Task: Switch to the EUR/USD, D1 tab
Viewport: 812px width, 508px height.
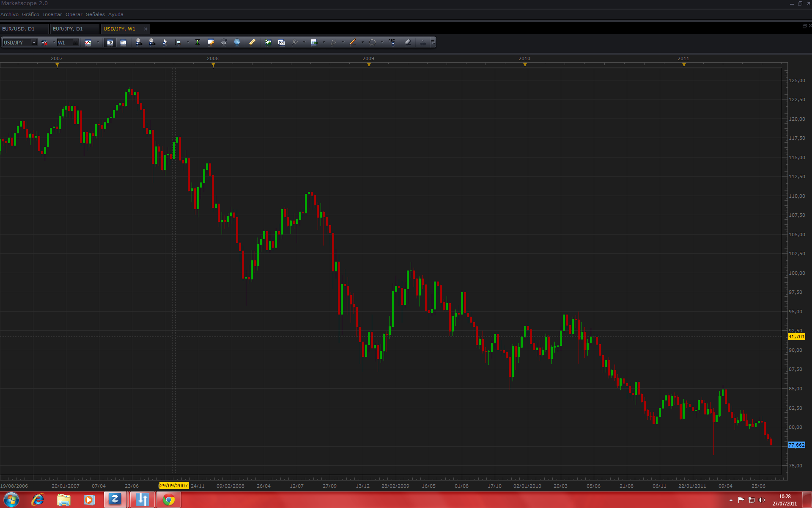Action: pyautogui.click(x=19, y=29)
